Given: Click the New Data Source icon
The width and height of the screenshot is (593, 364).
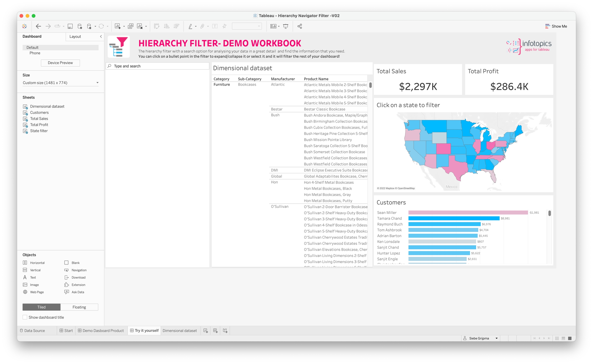Looking at the screenshot, I should (80, 26).
